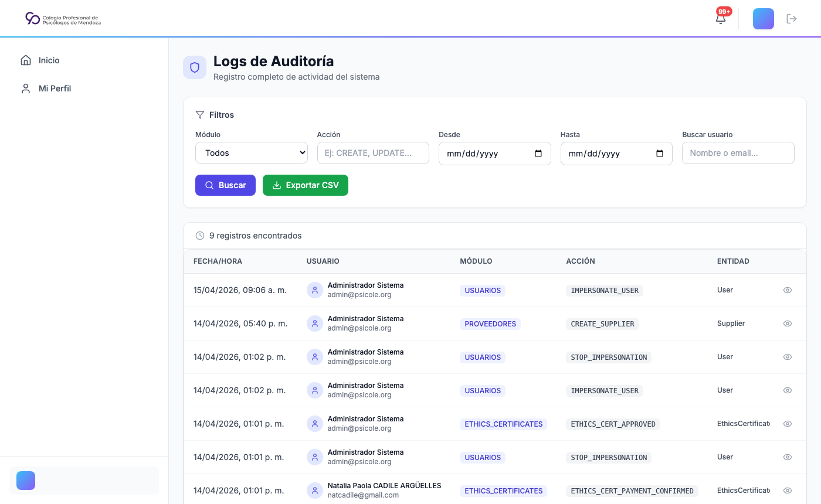
Task: Click the clock icon beside 9 registros encontrados
Action: pos(200,236)
